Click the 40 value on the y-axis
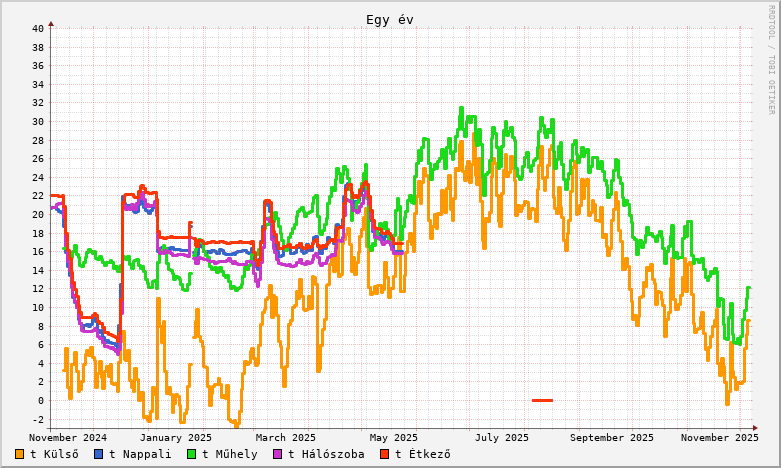The height and width of the screenshot is (468, 781). (37, 28)
